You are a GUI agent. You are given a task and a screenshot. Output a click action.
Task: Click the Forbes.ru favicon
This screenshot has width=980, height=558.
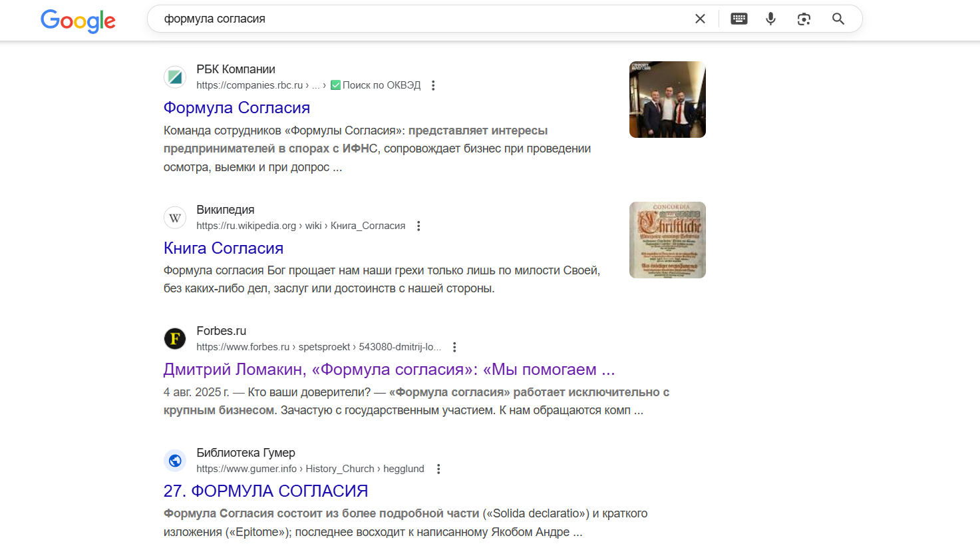point(175,339)
